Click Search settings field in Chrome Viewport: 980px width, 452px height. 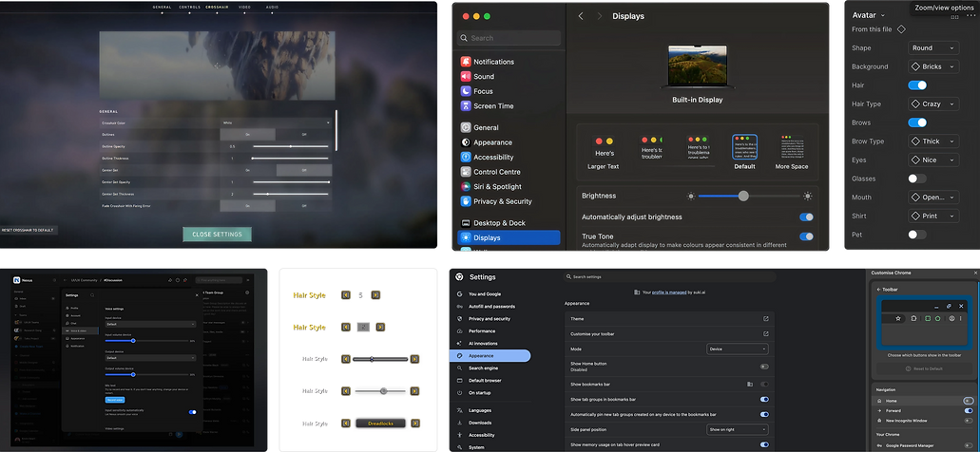pos(669,276)
